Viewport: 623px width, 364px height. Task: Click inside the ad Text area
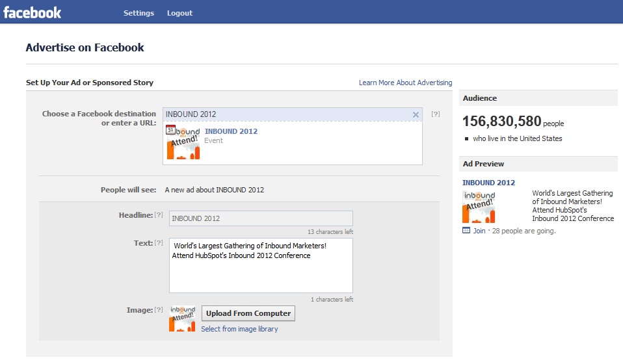tap(261, 266)
